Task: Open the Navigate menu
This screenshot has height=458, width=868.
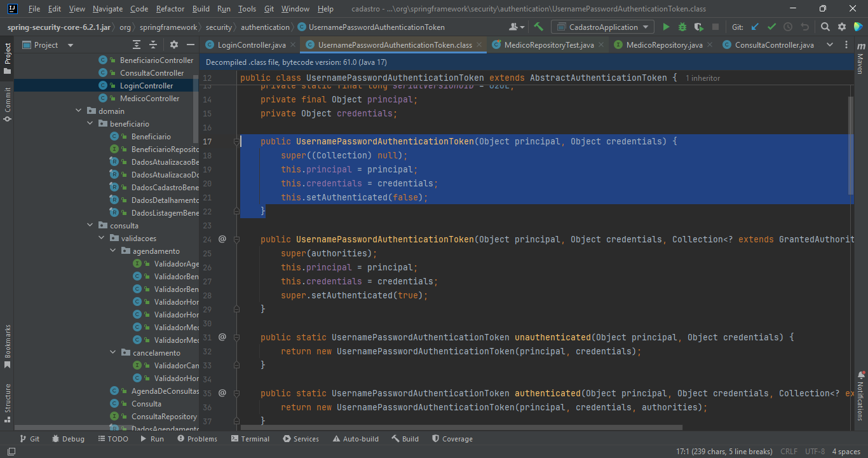Action: pyautogui.click(x=107, y=9)
